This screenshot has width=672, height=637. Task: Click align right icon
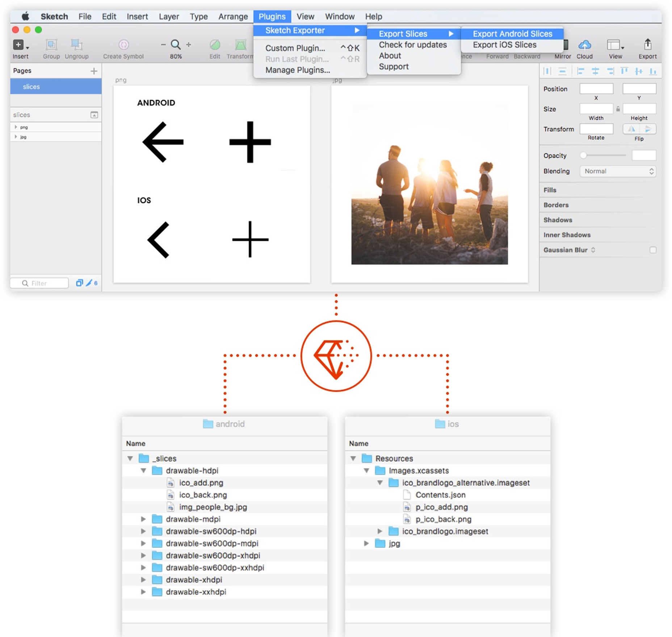click(610, 71)
